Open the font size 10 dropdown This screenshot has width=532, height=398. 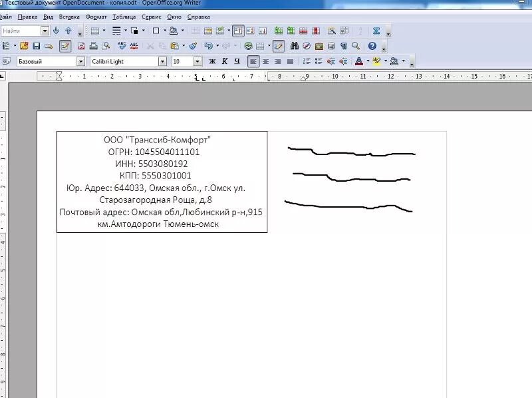click(198, 61)
